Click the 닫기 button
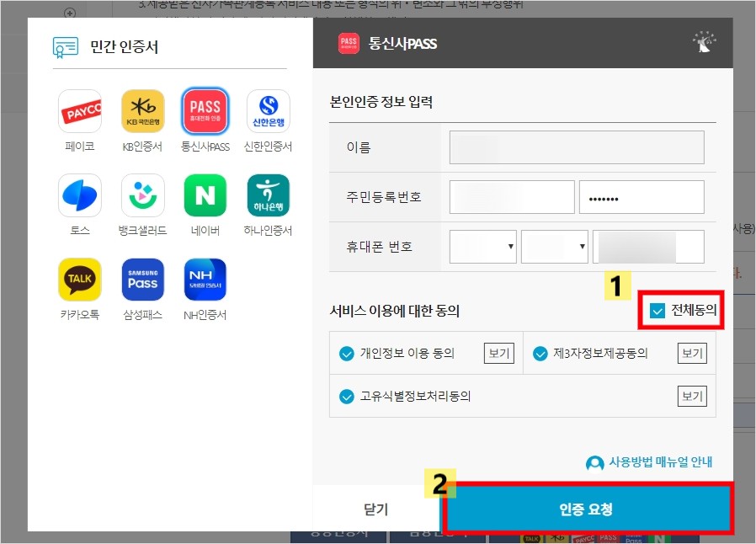This screenshot has width=756, height=544. (376, 509)
